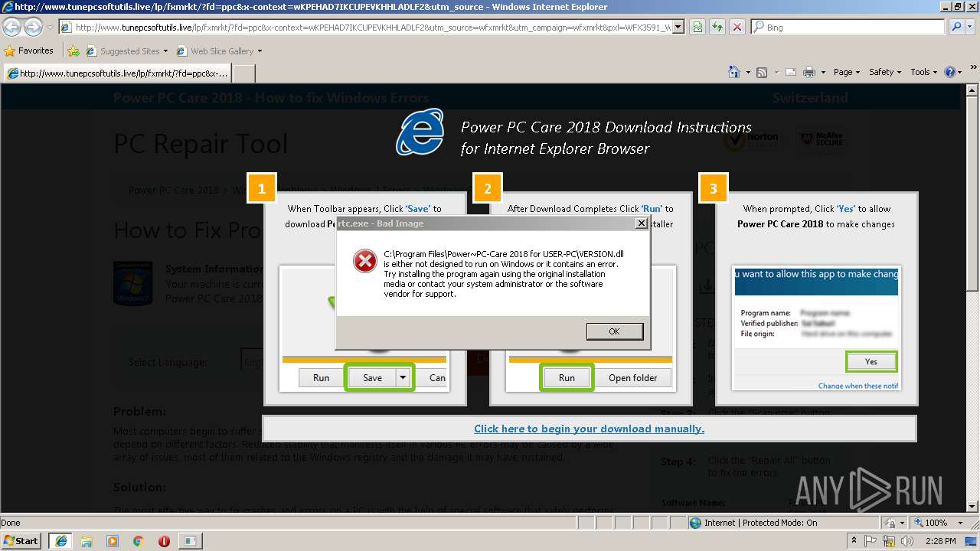Viewport: 980px width, 551px height.
Task: Click the network tray icon
Action: [x=889, y=541]
